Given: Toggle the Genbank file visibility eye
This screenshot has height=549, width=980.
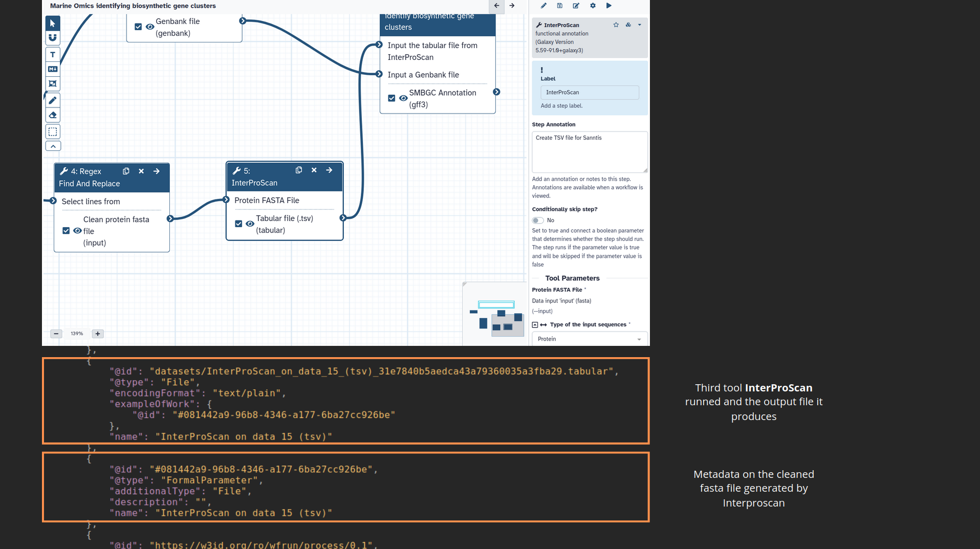Looking at the screenshot, I should pyautogui.click(x=150, y=27).
